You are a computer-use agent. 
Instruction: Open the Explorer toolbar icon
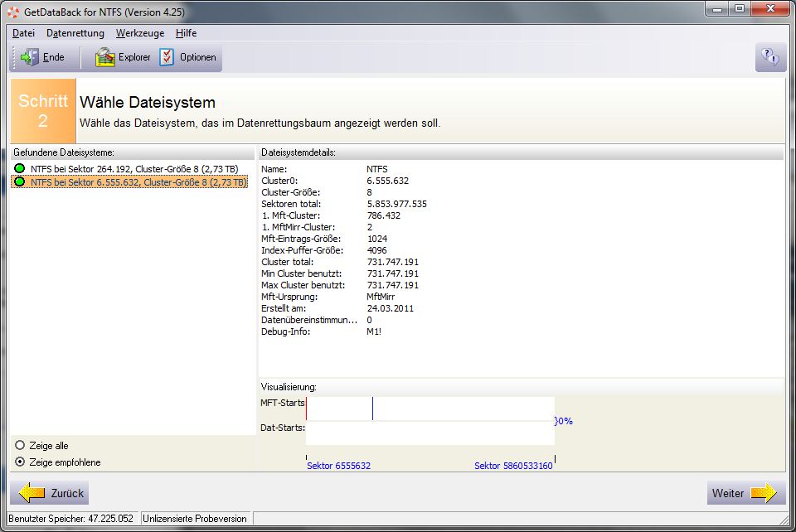click(105, 57)
